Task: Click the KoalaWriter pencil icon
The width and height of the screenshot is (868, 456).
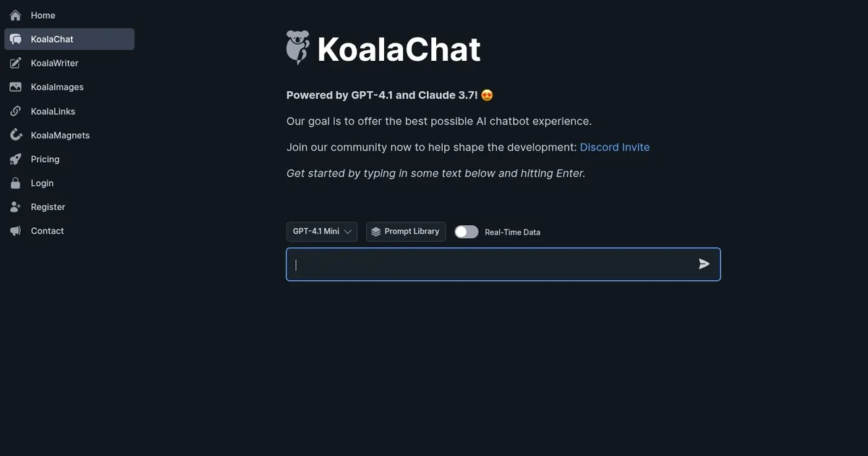Action: click(15, 63)
